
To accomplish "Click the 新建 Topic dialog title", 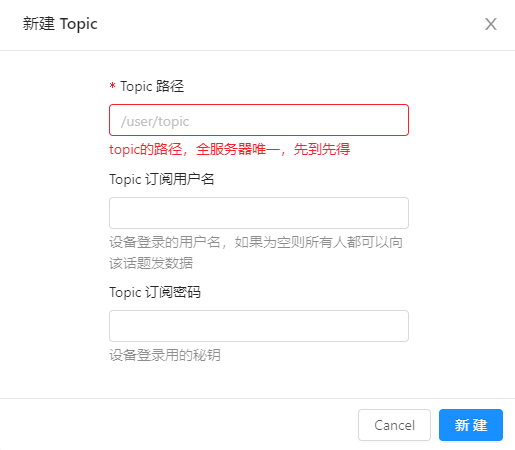I will 60,24.
